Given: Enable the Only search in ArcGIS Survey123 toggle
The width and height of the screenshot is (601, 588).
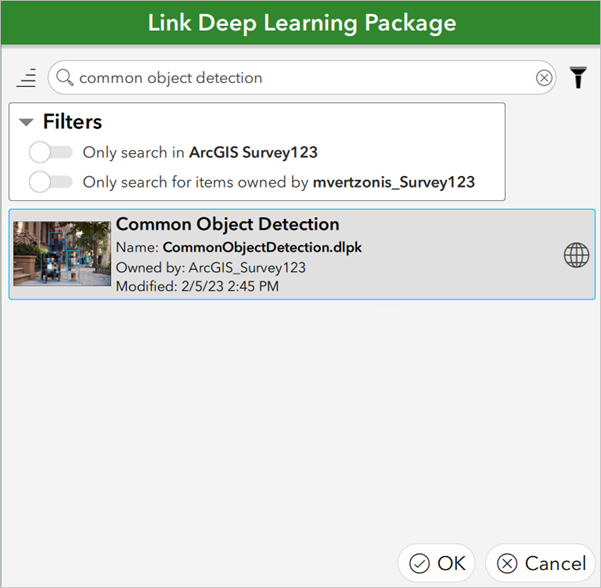Looking at the screenshot, I should (51, 153).
